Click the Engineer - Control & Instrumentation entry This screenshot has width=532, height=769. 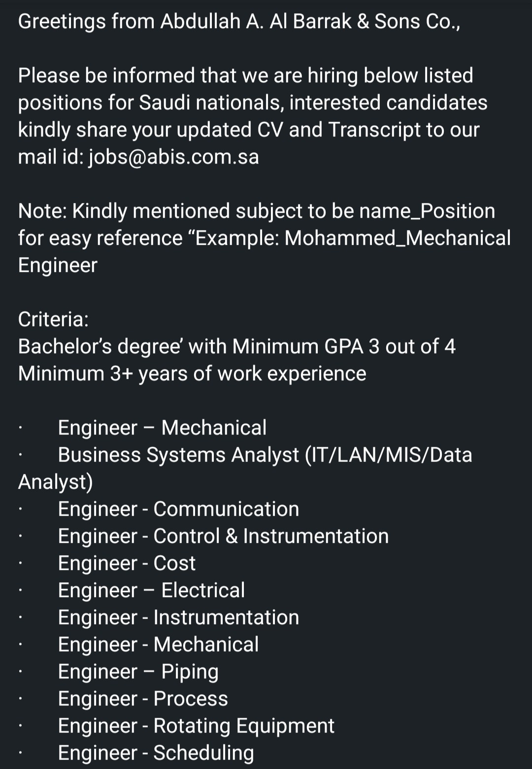223,536
